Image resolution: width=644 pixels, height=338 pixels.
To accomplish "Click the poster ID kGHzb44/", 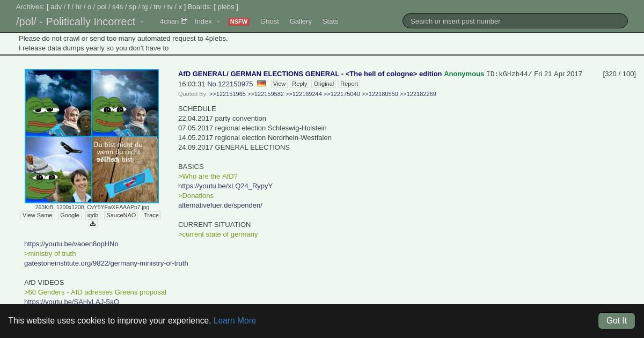I will (509, 74).
